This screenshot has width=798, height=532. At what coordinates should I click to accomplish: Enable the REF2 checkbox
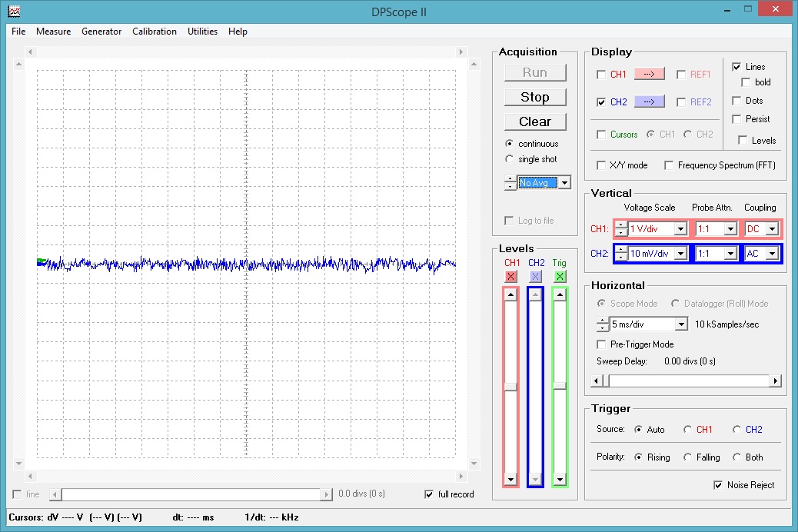pos(681,102)
